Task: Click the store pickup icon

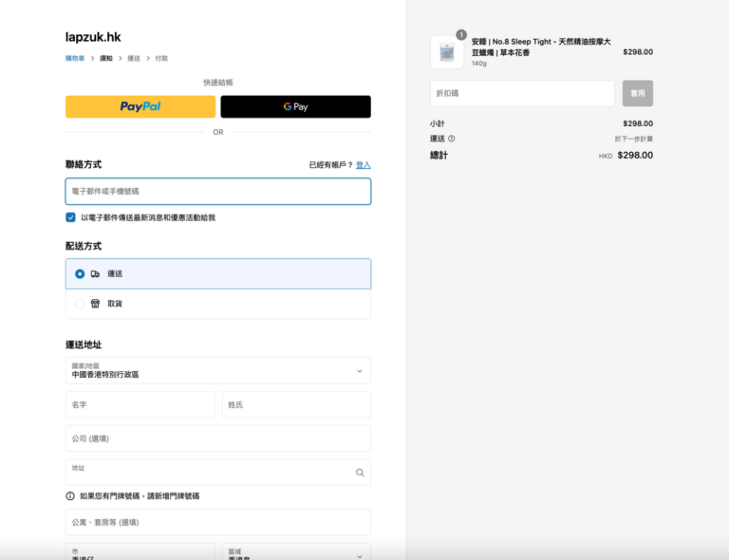Action: point(95,304)
